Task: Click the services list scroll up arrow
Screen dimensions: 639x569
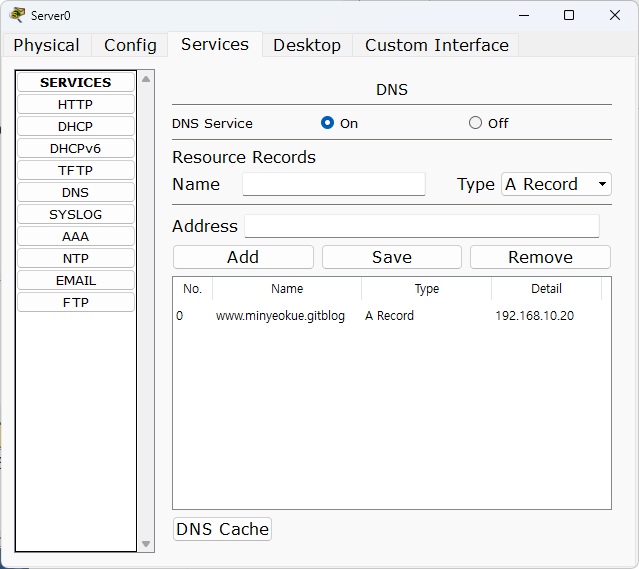Action: [146, 79]
